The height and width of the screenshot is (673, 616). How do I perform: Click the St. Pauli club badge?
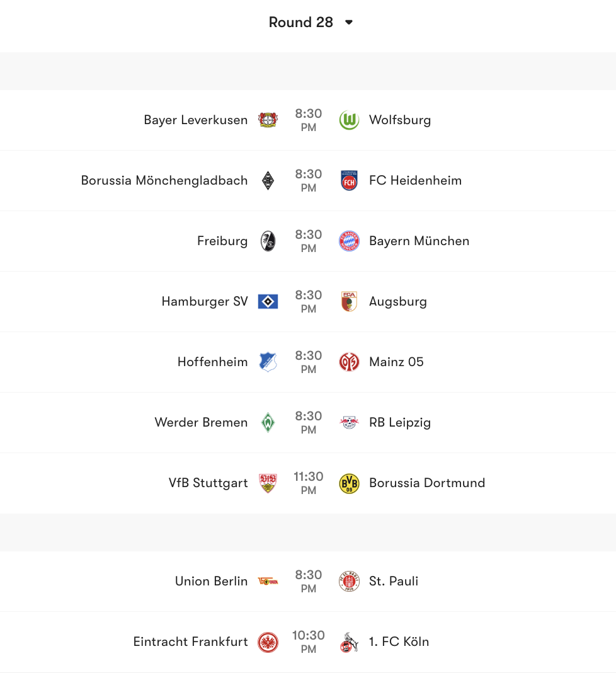tap(348, 581)
